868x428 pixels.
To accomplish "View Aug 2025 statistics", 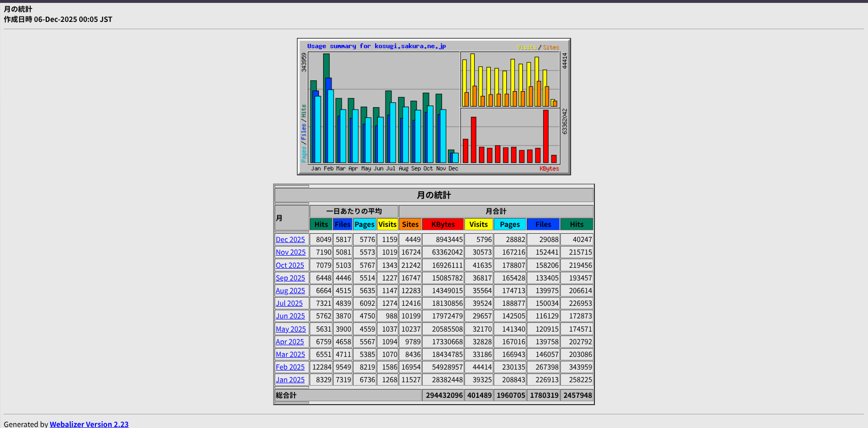I will point(290,291).
